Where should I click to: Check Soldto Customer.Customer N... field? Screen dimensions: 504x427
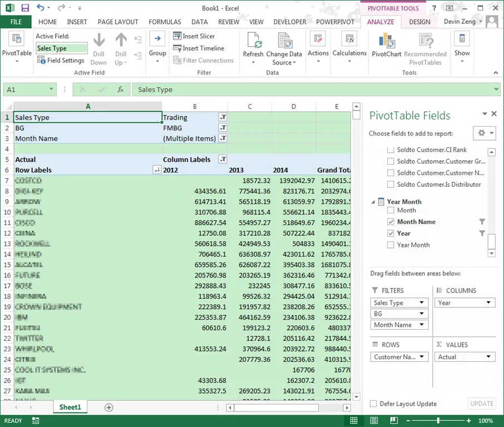pos(391,173)
